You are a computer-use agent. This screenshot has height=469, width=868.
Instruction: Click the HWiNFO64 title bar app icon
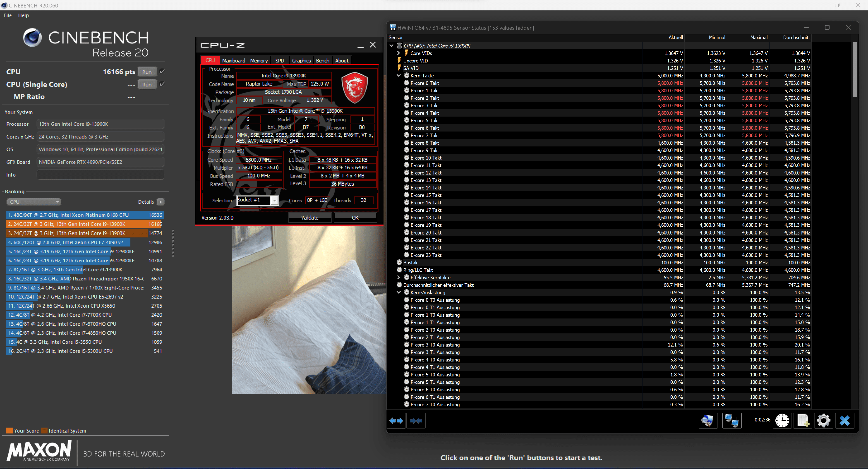tap(393, 27)
